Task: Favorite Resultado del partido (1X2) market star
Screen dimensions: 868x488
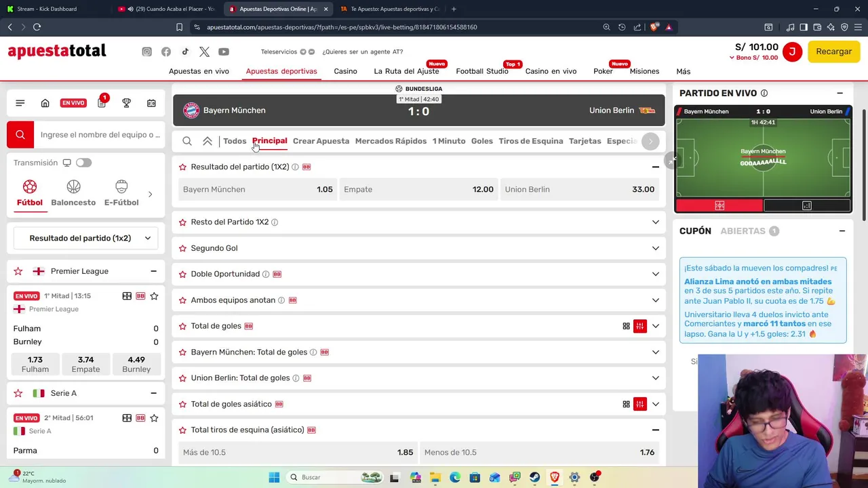Action: [x=182, y=167]
